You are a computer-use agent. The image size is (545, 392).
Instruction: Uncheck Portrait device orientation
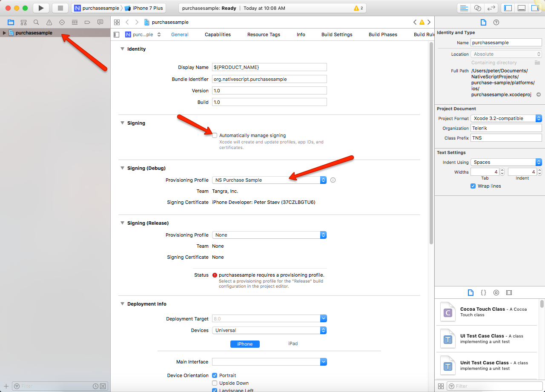pyautogui.click(x=215, y=375)
